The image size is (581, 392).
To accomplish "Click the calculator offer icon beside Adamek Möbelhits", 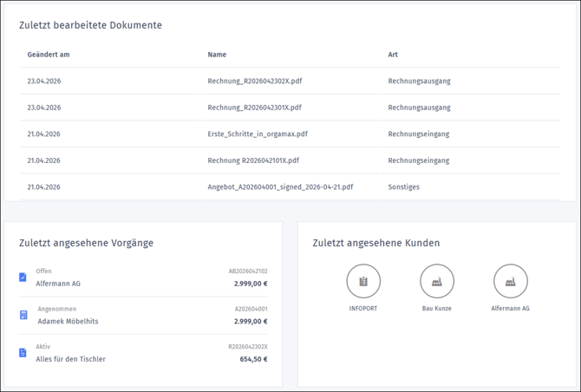I will point(23,315).
